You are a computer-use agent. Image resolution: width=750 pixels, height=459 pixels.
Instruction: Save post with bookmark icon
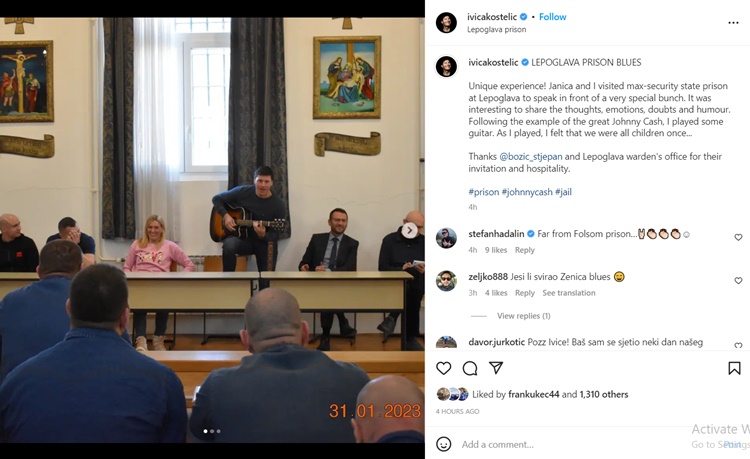[734, 368]
